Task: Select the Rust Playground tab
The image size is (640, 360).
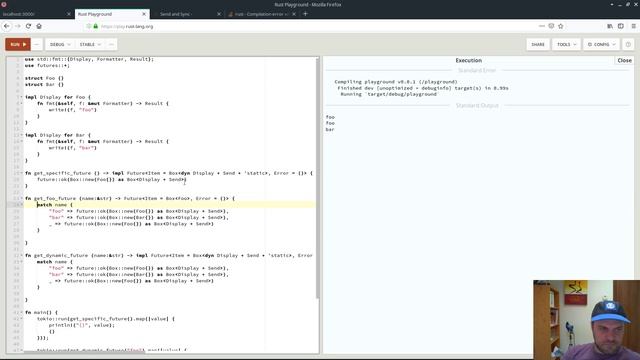Action: click(x=108, y=14)
